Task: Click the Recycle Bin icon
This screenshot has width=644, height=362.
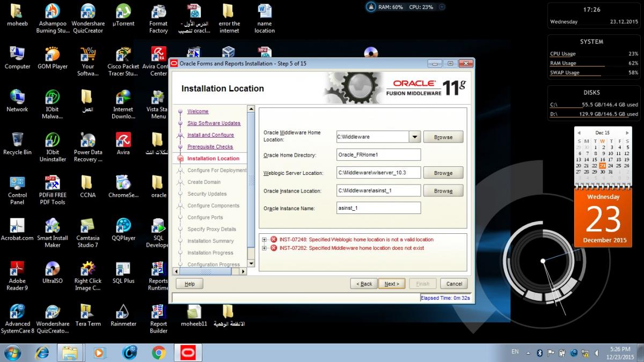Action: [x=17, y=141]
